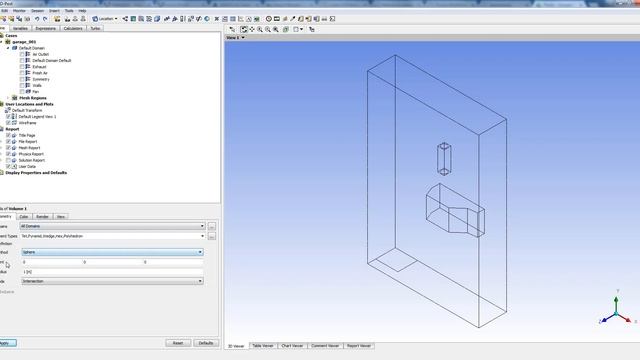640x360 pixels.
Task: Check the Walls boundary checkbox
Action: [22, 85]
